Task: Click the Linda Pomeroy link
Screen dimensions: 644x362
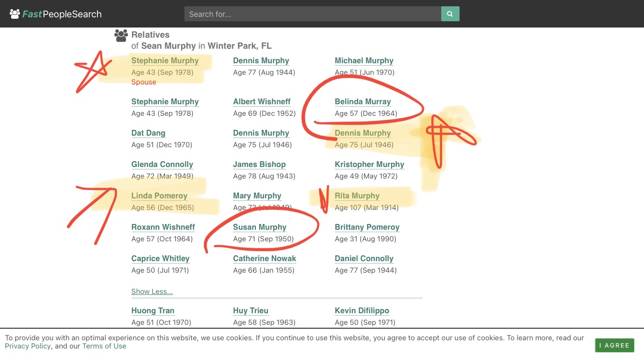Action: 159,196
